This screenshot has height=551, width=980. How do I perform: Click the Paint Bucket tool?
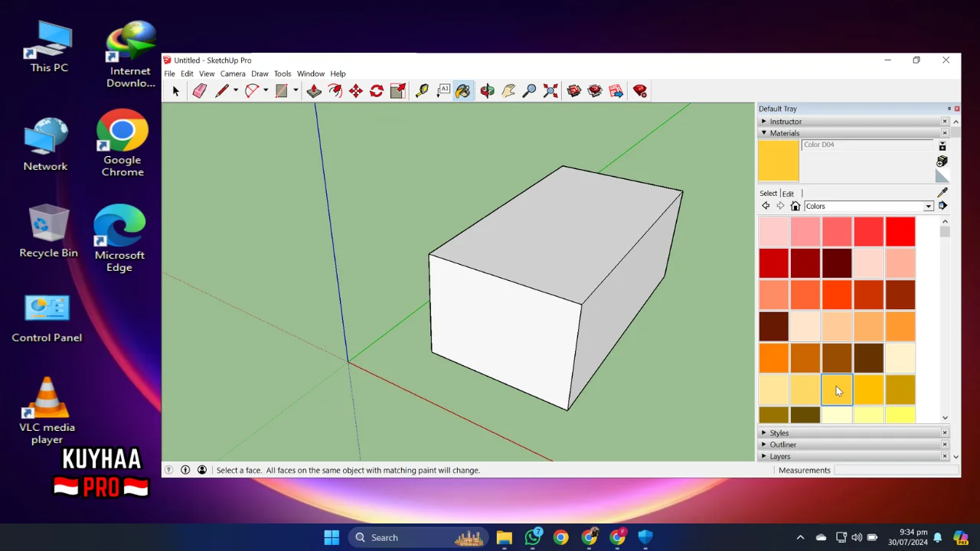point(463,91)
